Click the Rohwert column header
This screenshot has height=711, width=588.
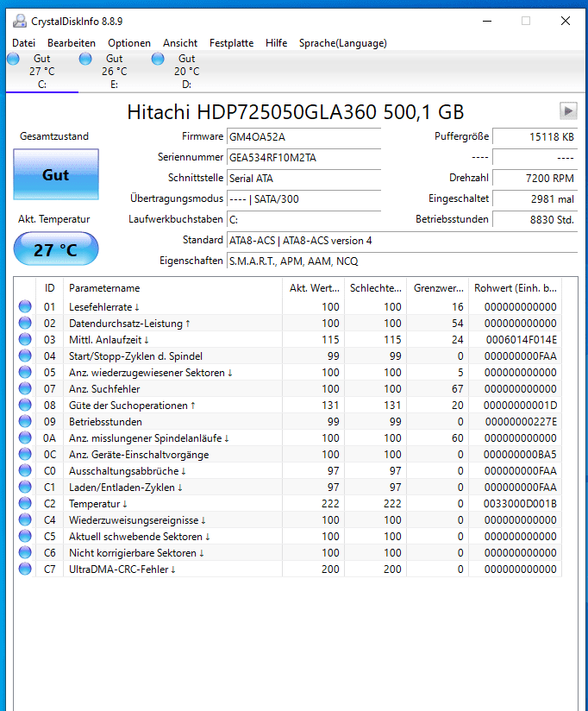(x=515, y=288)
